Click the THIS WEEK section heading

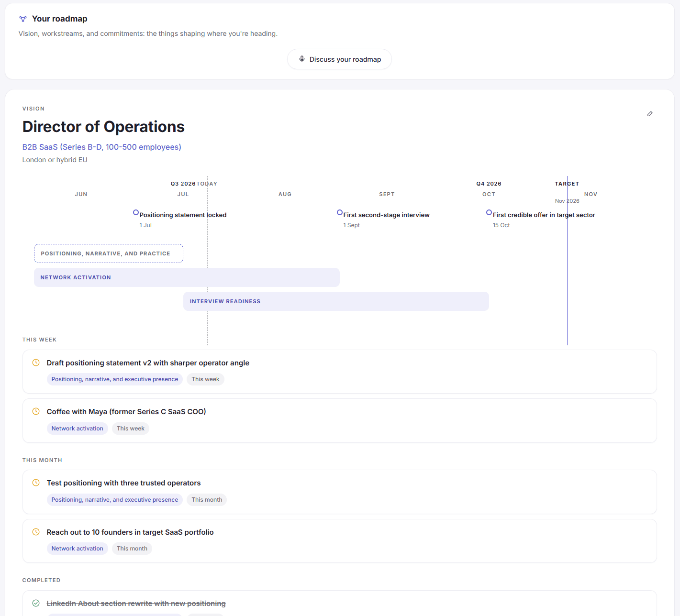coord(40,340)
